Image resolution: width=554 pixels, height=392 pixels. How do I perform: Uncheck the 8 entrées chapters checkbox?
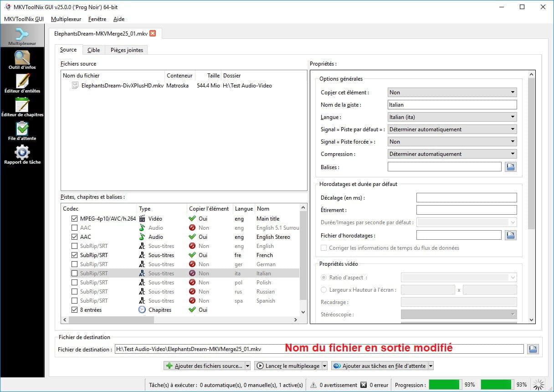coord(74,310)
